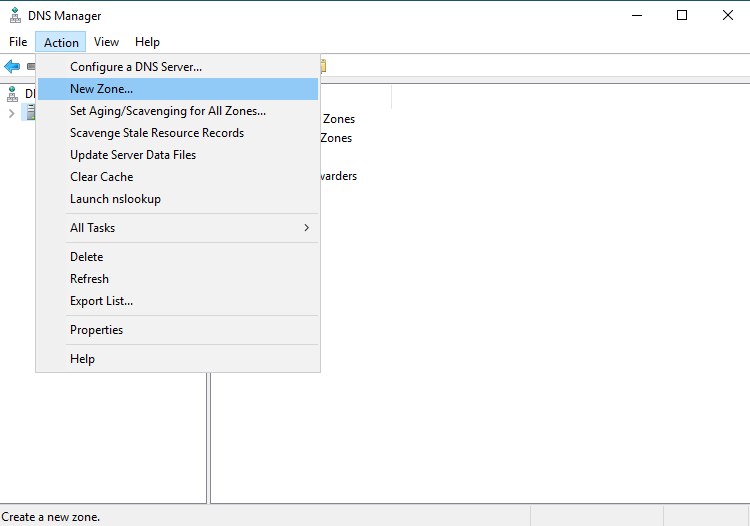Click Set Aging/Scavenging for All Zones
Screen dimensions: 750x526
168,111
